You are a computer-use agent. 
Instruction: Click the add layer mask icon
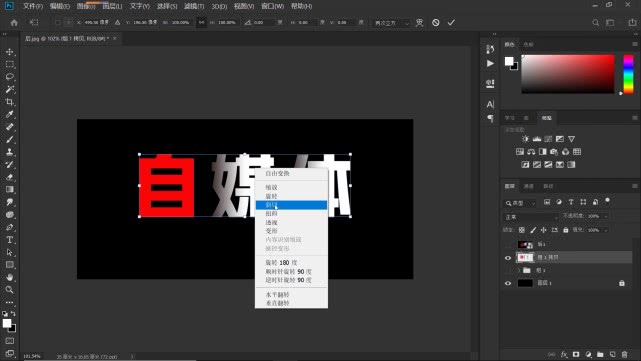point(576,354)
